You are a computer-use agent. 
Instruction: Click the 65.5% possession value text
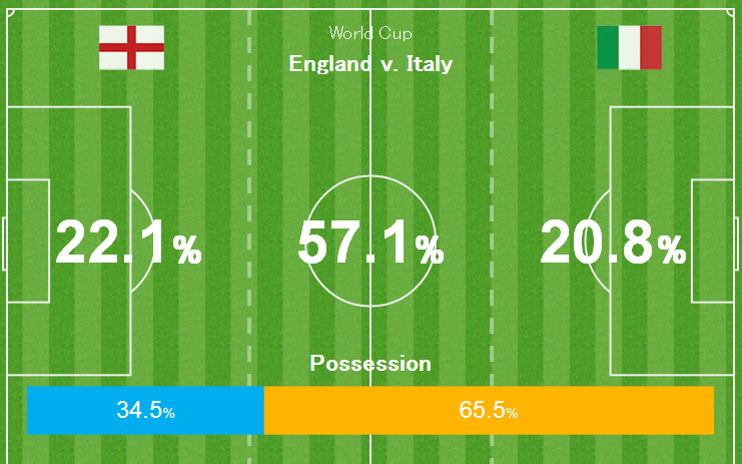(x=488, y=410)
